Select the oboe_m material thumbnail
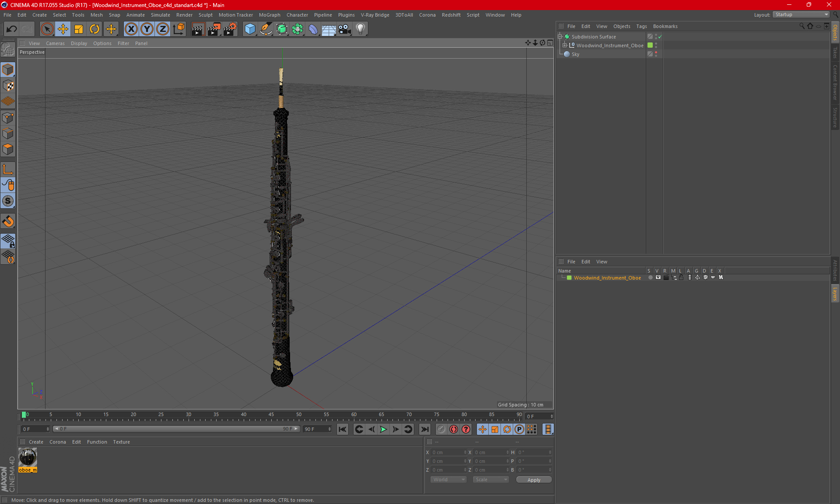The image size is (840, 504). (x=28, y=458)
